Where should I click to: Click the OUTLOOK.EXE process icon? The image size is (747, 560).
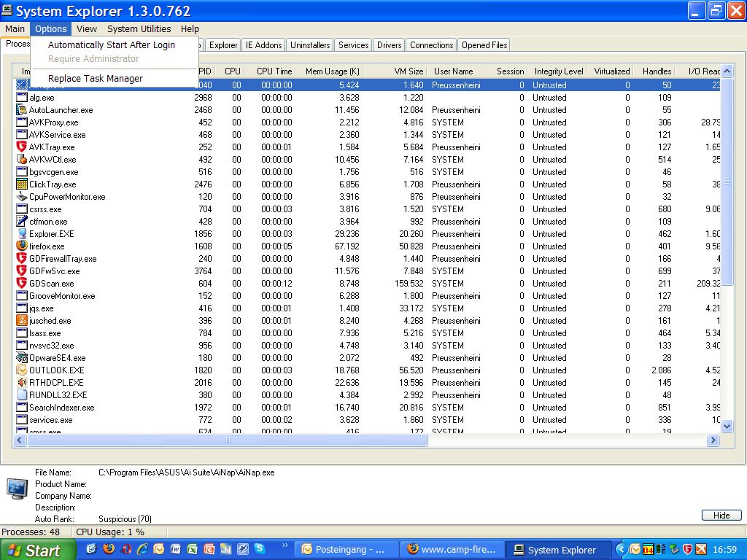[x=22, y=370]
